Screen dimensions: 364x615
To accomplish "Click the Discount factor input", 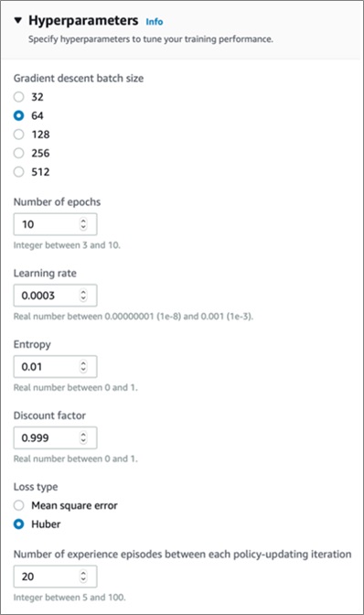I will [x=55, y=437].
